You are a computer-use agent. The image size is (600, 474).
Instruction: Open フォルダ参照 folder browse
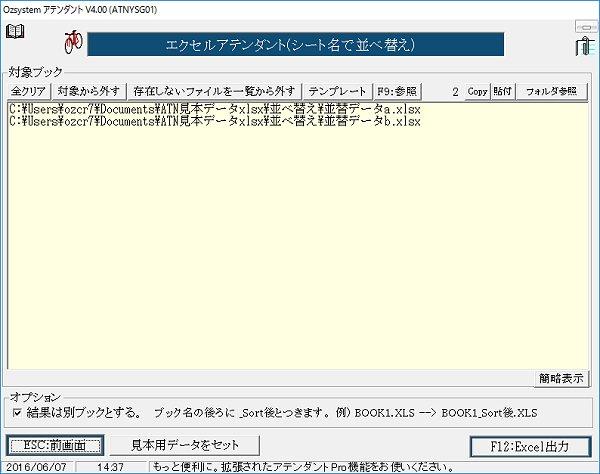pos(551,91)
